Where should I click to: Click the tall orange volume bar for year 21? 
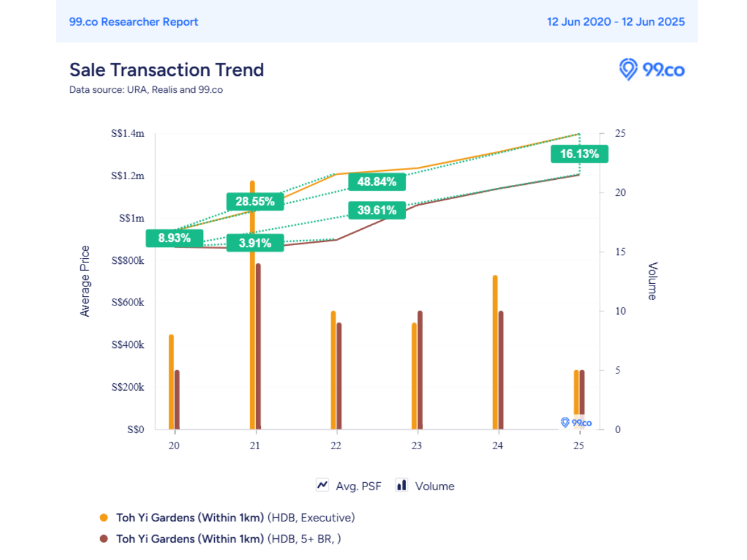[252, 305]
